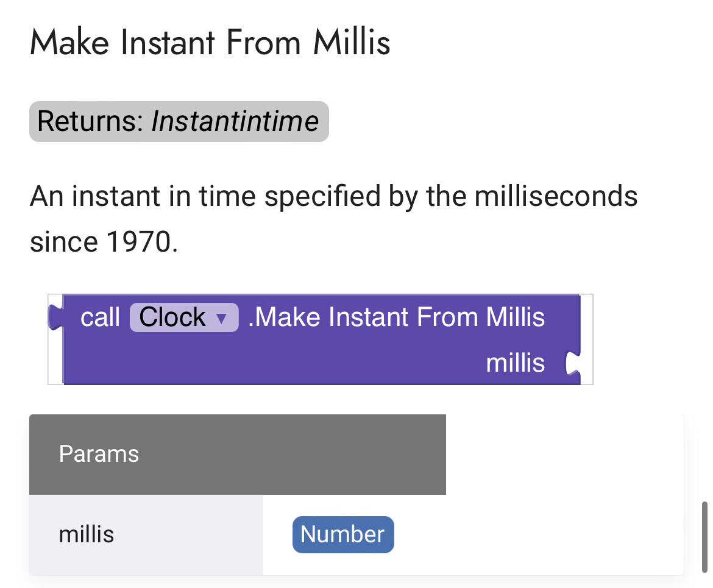Click ".Make Instant From Millis" text on block
The image size is (713, 588).
coord(396,317)
